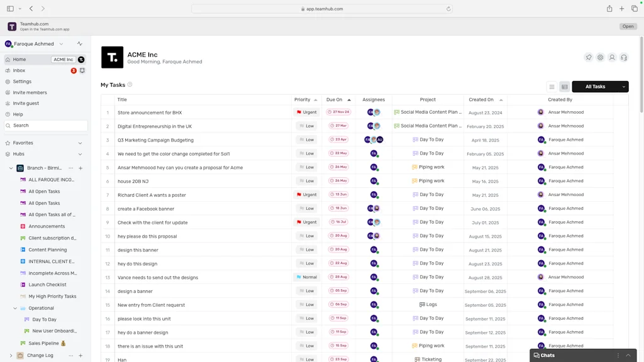The image size is (644, 362).
Task: Collapse the Operational folder
Action: (x=14, y=308)
